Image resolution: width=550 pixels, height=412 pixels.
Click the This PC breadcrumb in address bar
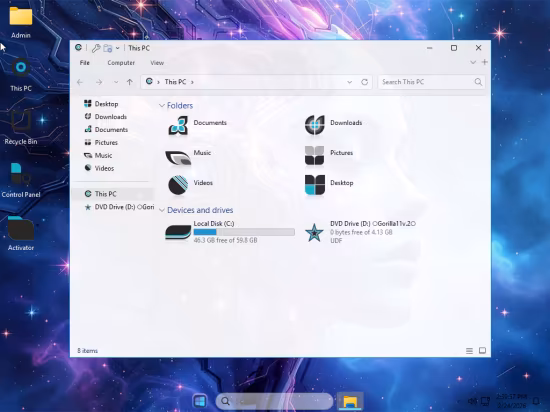[175, 82]
